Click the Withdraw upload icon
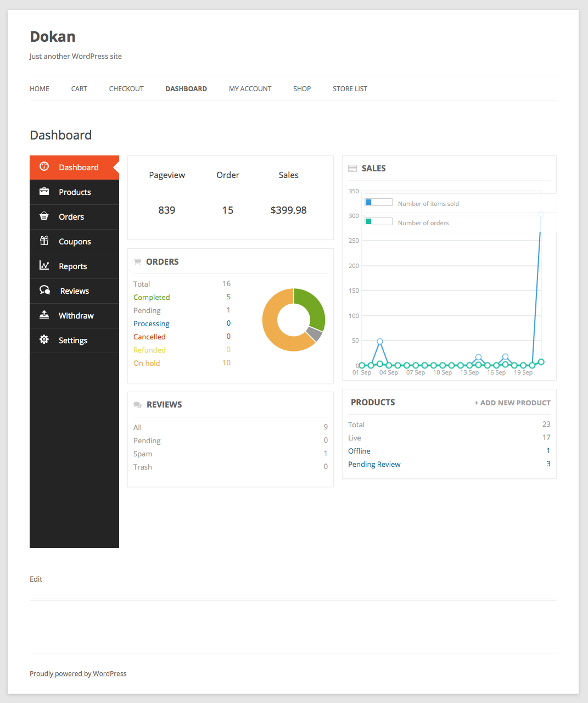 (44, 315)
